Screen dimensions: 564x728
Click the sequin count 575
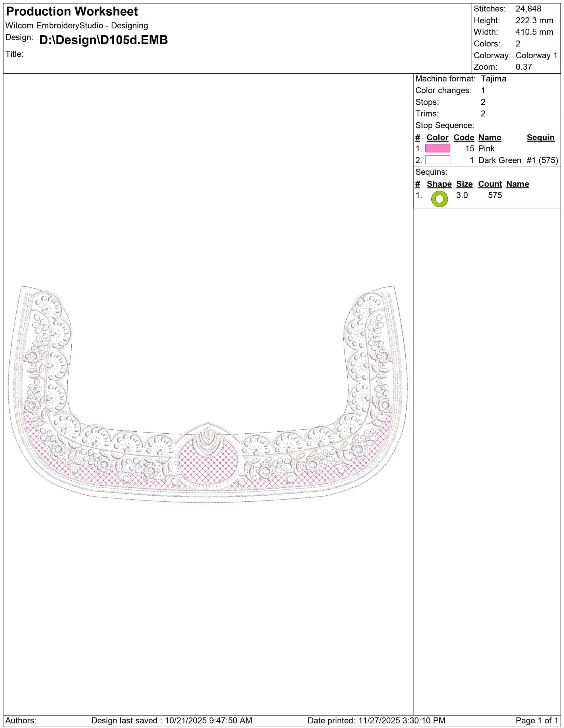click(495, 195)
